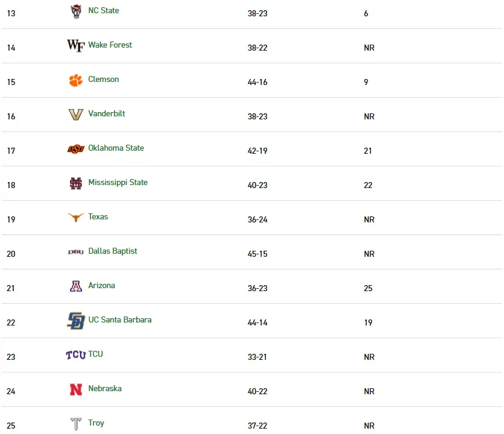504x434 pixels.
Task: Follow the Dallas Baptist team link
Action: [113, 251]
